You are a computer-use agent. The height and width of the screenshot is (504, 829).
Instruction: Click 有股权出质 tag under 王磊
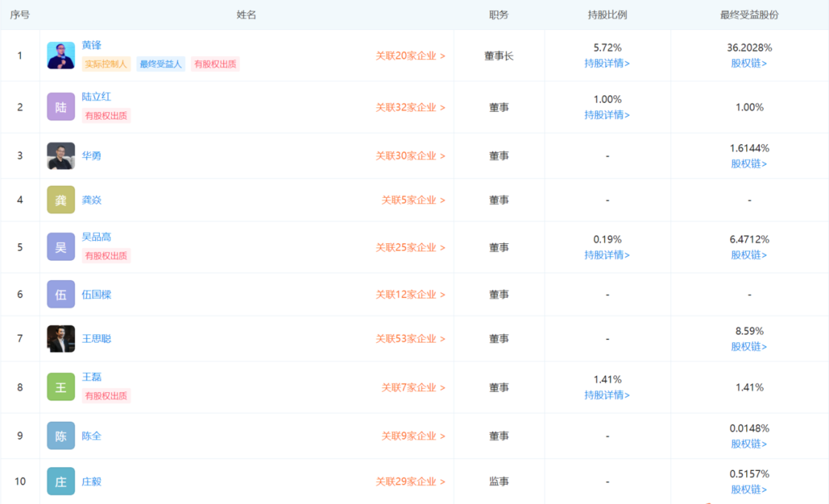pos(107,396)
